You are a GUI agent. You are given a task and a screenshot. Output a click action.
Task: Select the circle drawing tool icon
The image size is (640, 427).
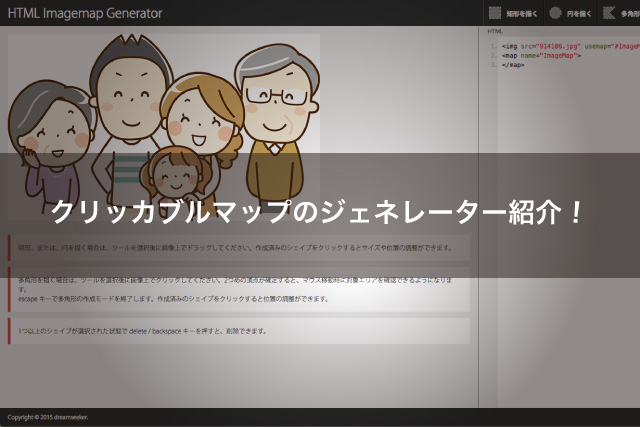pyautogui.click(x=555, y=13)
